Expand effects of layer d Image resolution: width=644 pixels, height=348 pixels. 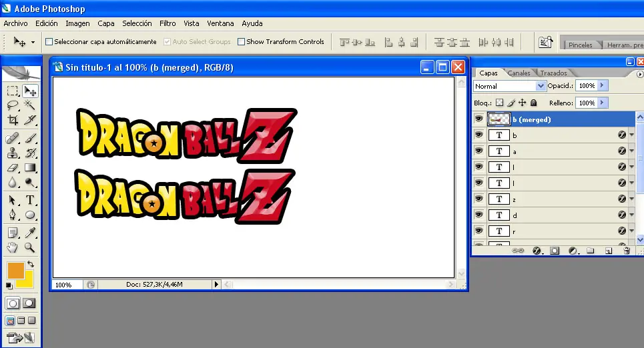tap(632, 215)
